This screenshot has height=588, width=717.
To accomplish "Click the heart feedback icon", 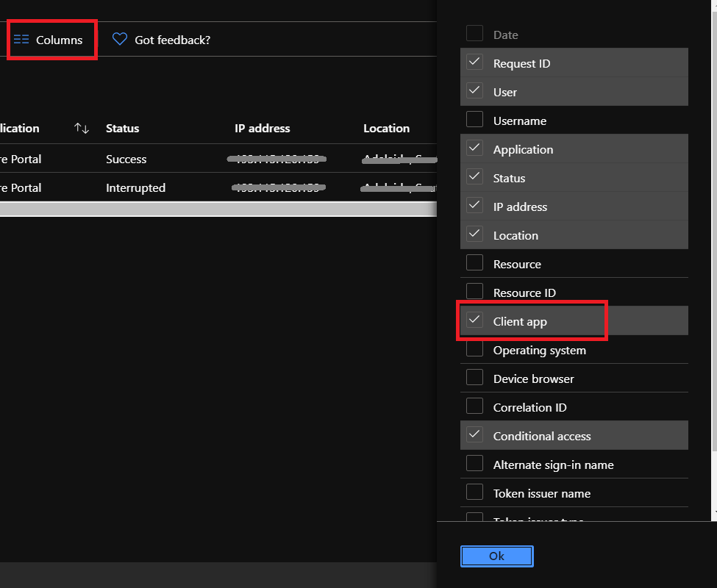I will 120,40.
